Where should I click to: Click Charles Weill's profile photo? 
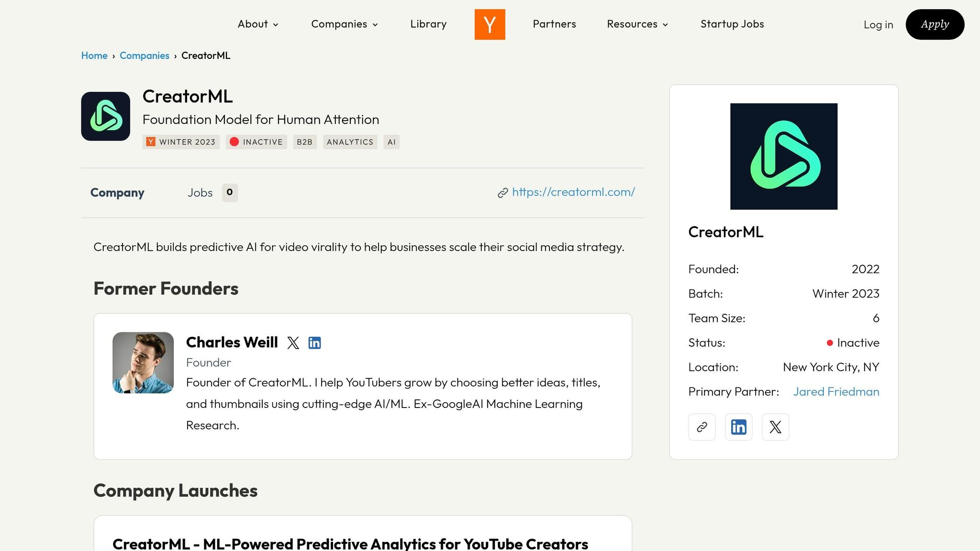click(x=143, y=363)
